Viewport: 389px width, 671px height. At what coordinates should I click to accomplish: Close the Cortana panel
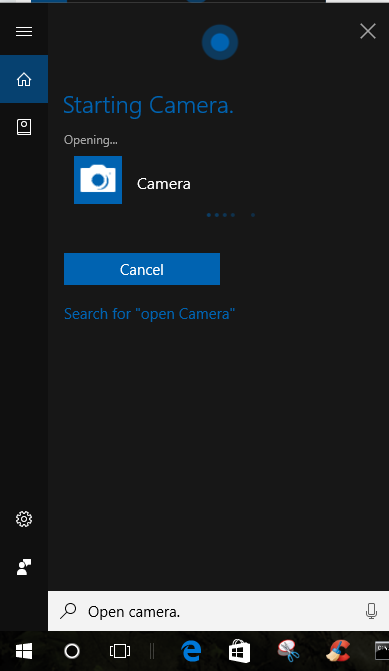[368, 31]
